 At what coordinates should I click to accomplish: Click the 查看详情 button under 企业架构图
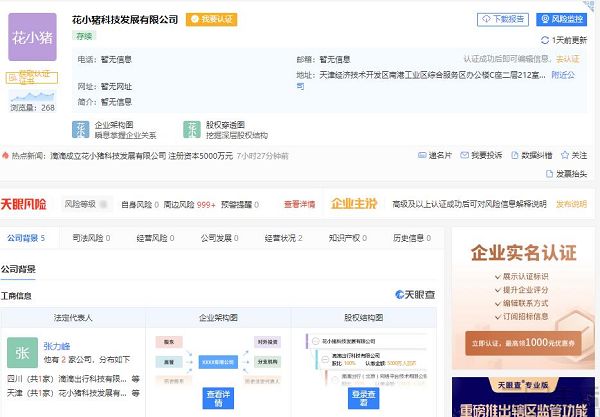(218, 398)
